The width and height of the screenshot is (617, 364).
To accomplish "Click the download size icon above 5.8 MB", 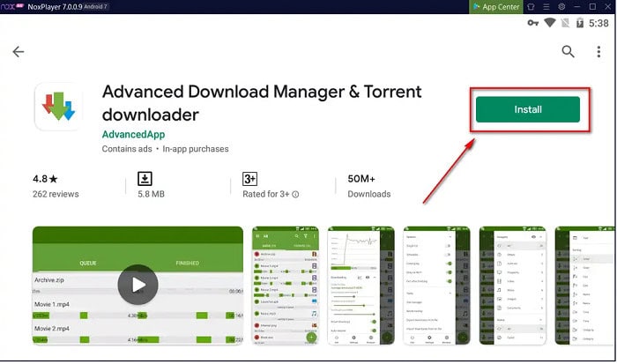I will 145,179.
